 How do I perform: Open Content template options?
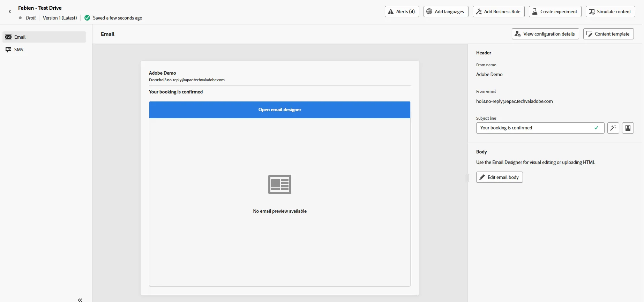(608, 34)
